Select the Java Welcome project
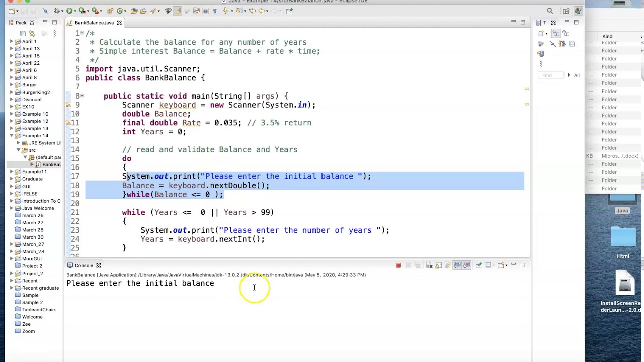This screenshot has width=644, height=362. click(38, 208)
